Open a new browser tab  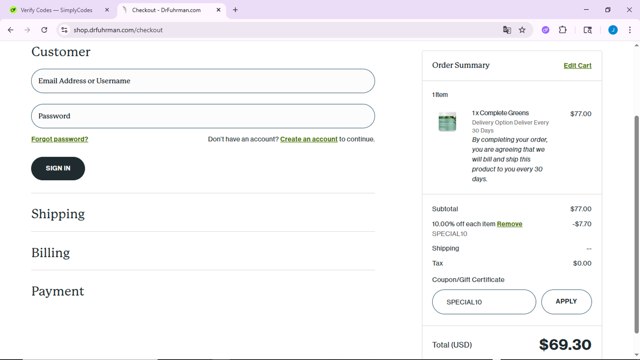(235, 10)
